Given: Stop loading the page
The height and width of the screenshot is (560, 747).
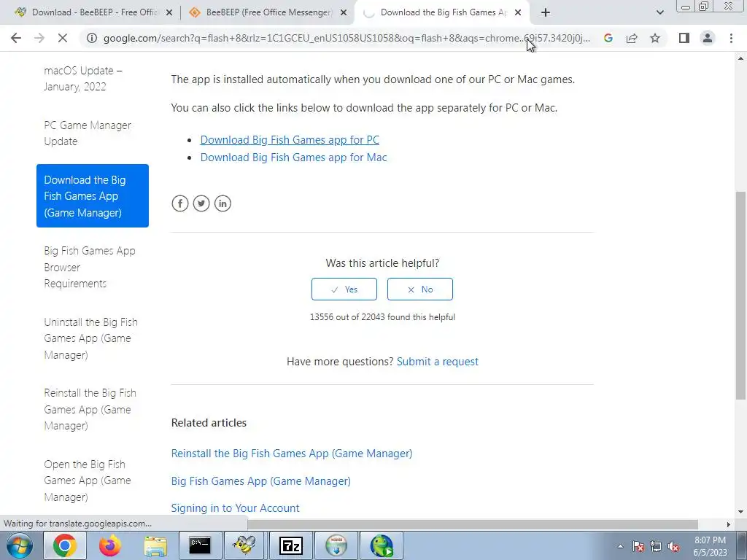Looking at the screenshot, I should click(63, 38).
